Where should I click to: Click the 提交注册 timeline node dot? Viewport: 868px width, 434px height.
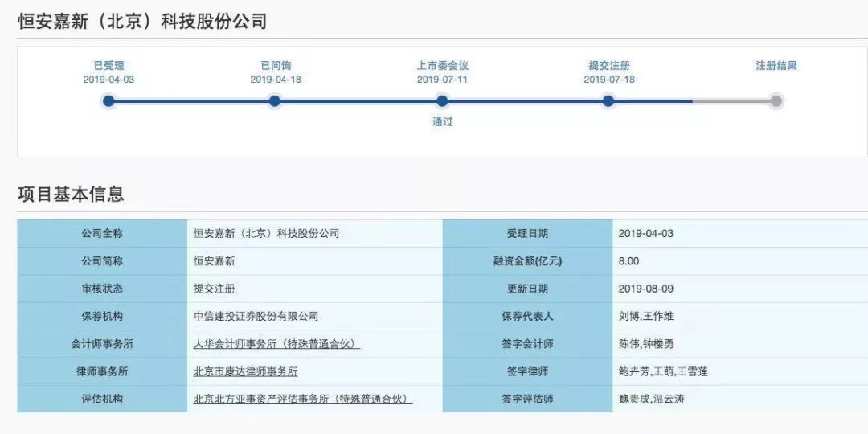tap(608, 100)
